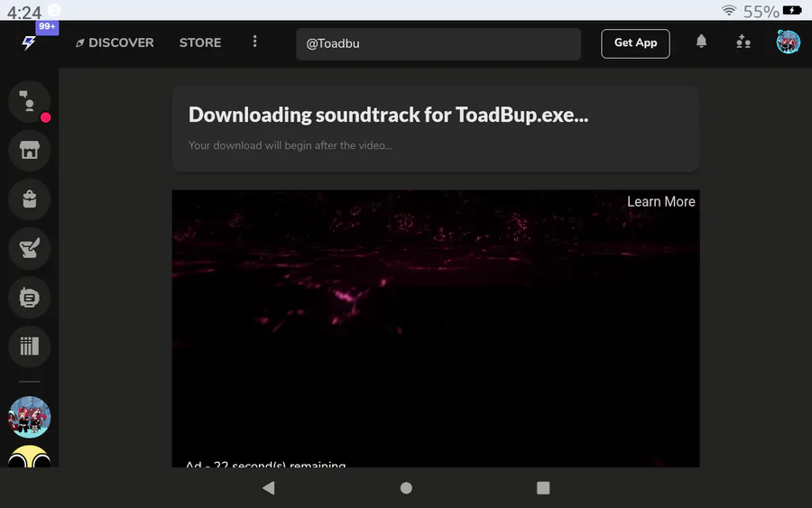Open the friend requests icon

pos(743,42)
